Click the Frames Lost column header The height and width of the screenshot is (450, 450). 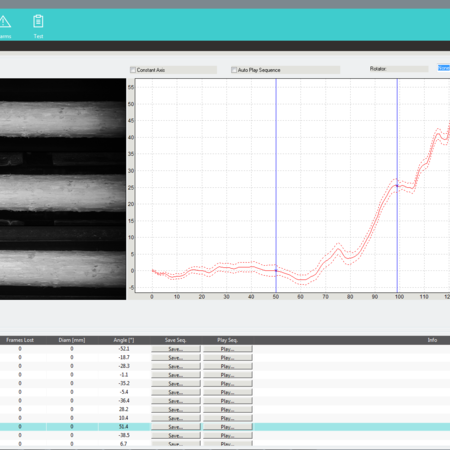coord(20,340)
